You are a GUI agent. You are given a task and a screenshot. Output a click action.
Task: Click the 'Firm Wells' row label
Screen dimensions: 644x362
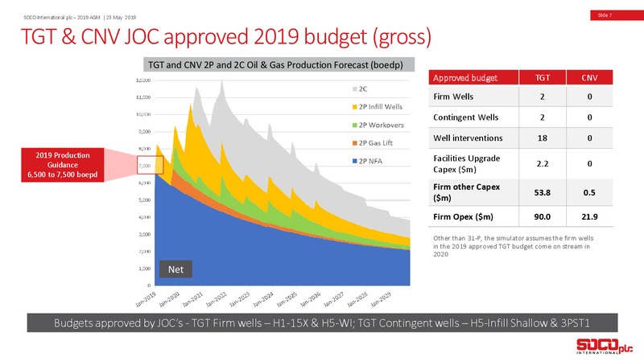[453, 97]
